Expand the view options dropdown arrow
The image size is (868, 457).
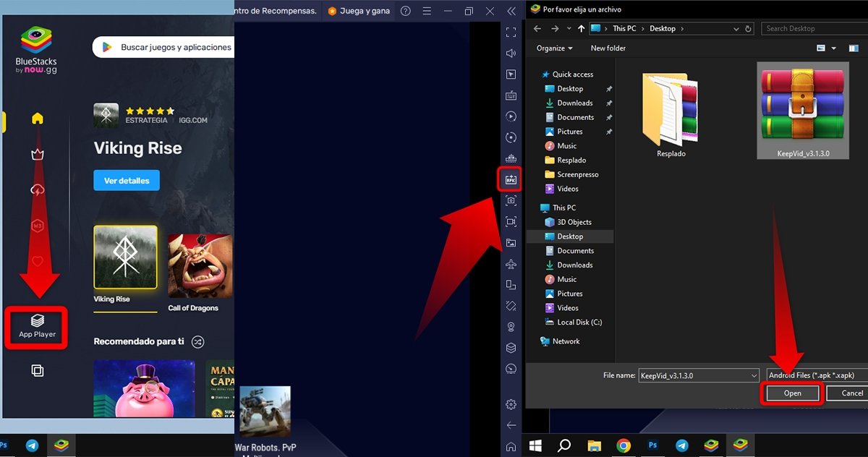833,48
